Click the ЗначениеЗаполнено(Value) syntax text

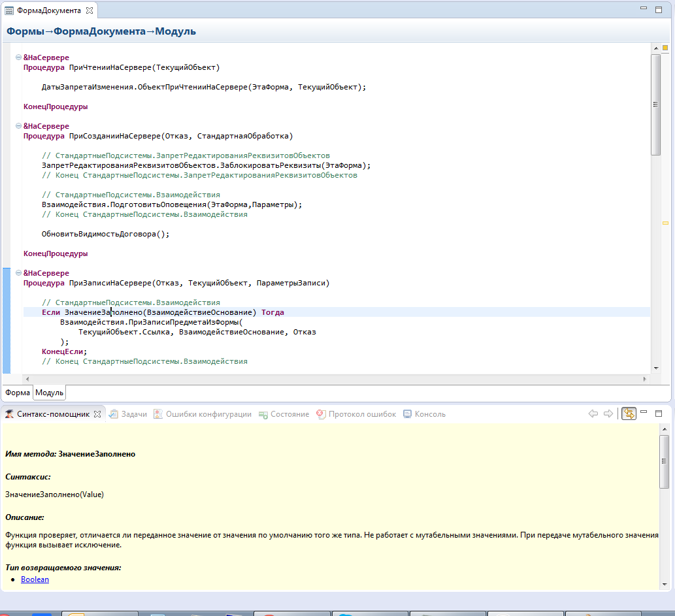click(x=54, y=494)
